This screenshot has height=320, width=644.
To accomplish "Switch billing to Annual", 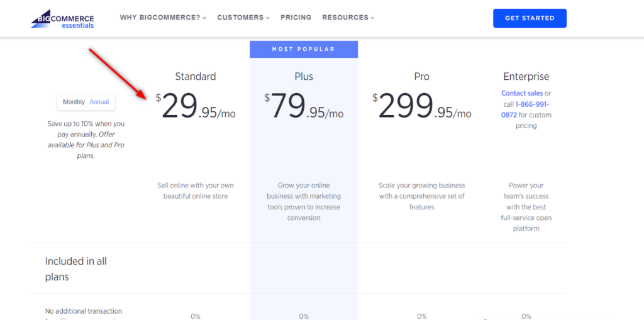I will coord(99,102).
